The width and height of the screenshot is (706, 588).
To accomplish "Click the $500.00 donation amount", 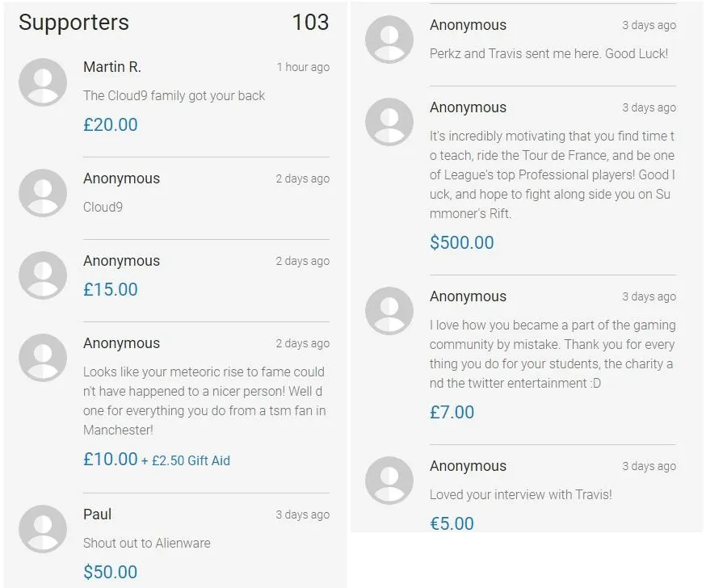I will click(x=461, y=242).
